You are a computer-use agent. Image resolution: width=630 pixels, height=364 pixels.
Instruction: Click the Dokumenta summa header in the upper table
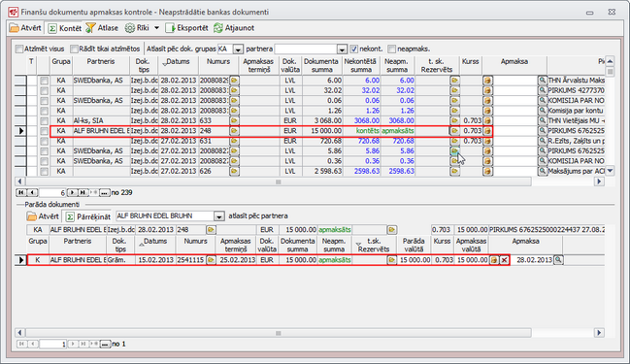(x=321, y=65)
